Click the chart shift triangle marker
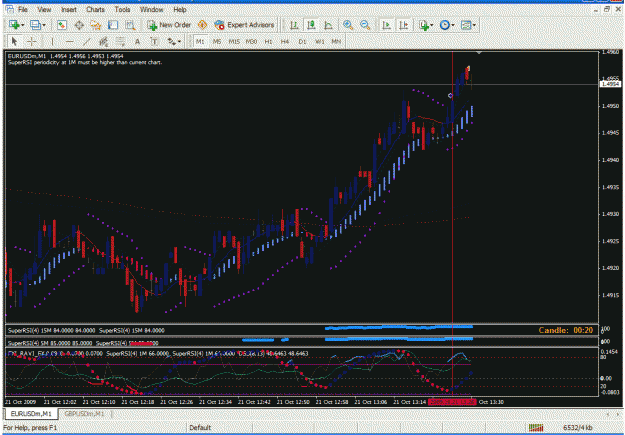625x435 pixels. [x=479, y=53]
